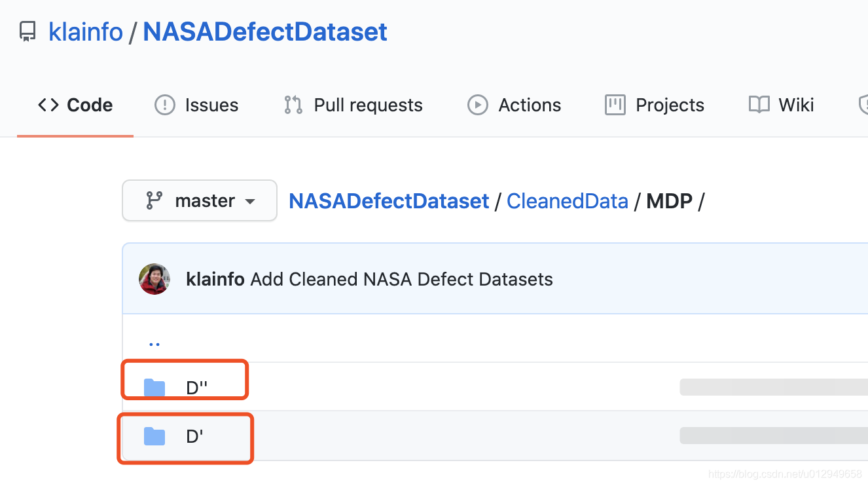Switch to the Code tab
Viewport: 868px width, 486px height.
[x=75, y=105]
